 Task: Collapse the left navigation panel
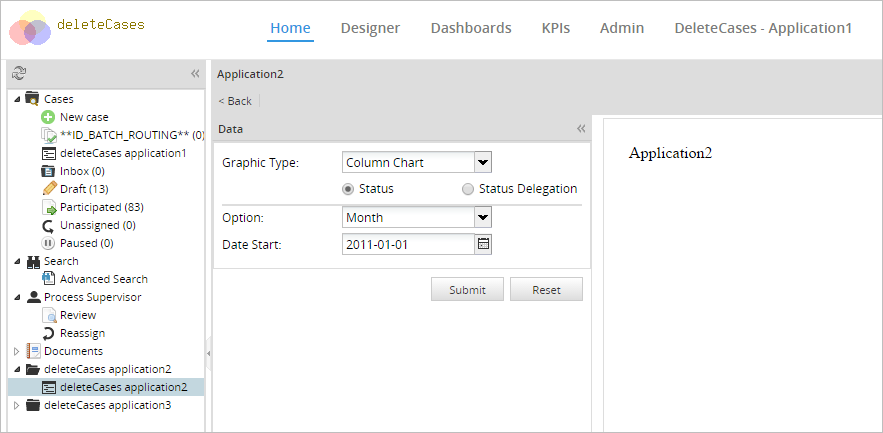(x=195, y=73)
